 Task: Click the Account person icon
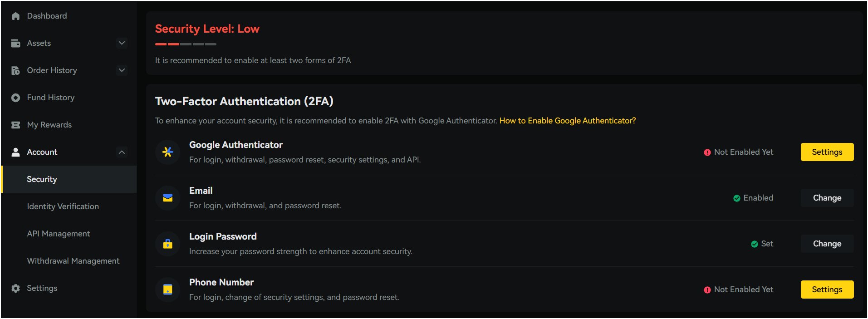15,152
